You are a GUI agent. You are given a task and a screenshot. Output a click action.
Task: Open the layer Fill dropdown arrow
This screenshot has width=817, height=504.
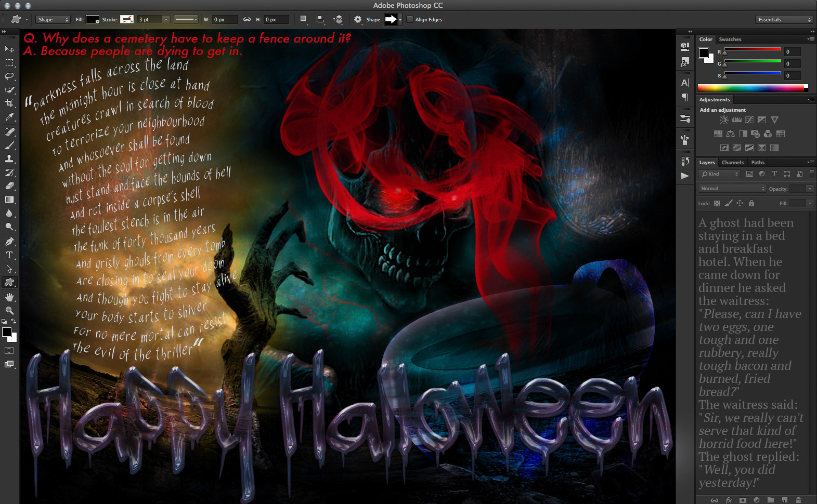pos(810,204)
